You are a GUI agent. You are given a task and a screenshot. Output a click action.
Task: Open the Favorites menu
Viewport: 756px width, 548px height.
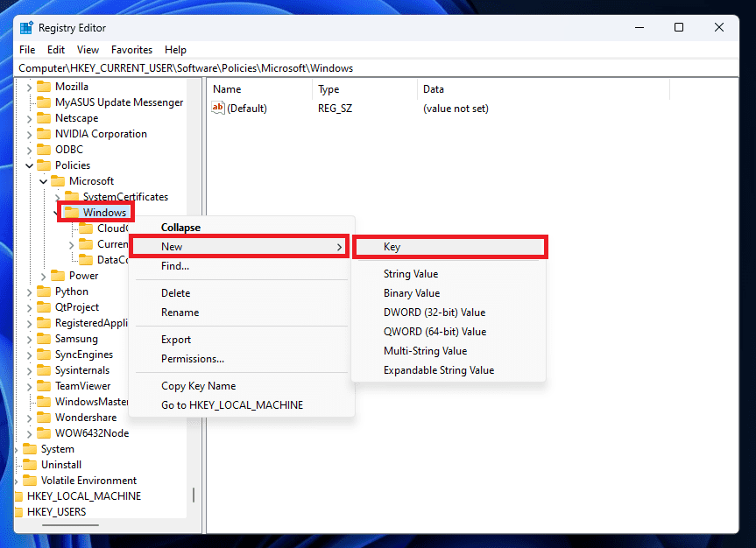[131, 50]
